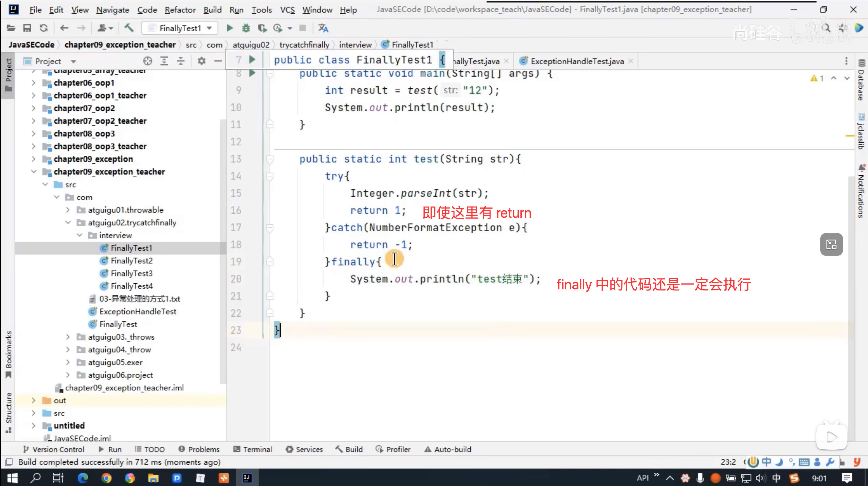868x486 pixels.
Task: Click Select Opened File target icon
Action: tap(148, 61)
